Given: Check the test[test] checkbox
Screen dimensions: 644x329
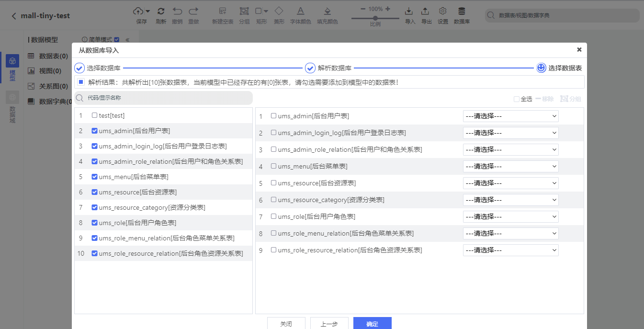Looking at the screenshot, I should click(94, 115).
